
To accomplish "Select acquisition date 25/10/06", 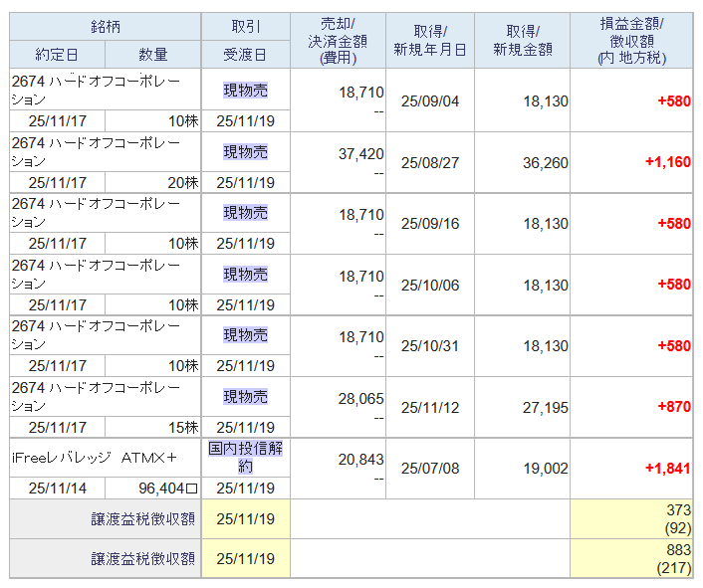I will click(430, 286).
